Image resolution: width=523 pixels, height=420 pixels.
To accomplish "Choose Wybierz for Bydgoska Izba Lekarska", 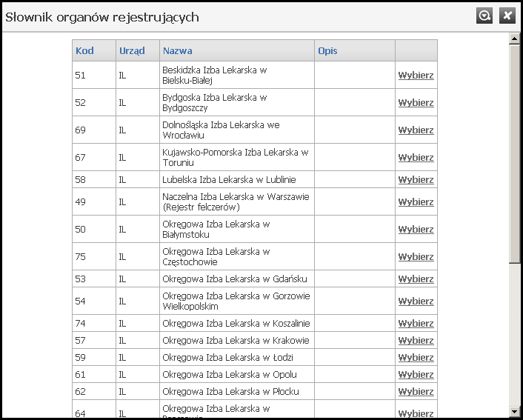I will point(416,103).
